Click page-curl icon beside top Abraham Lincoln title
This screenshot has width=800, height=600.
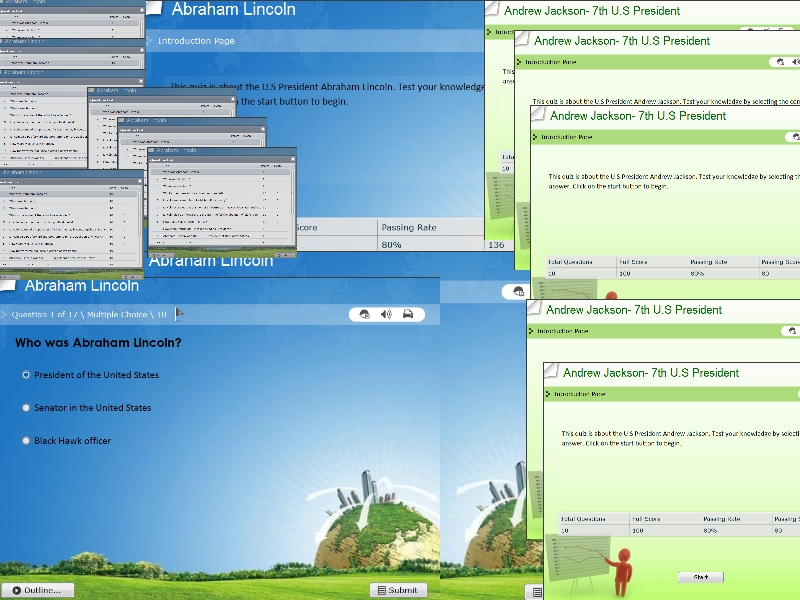coord(154,8)
